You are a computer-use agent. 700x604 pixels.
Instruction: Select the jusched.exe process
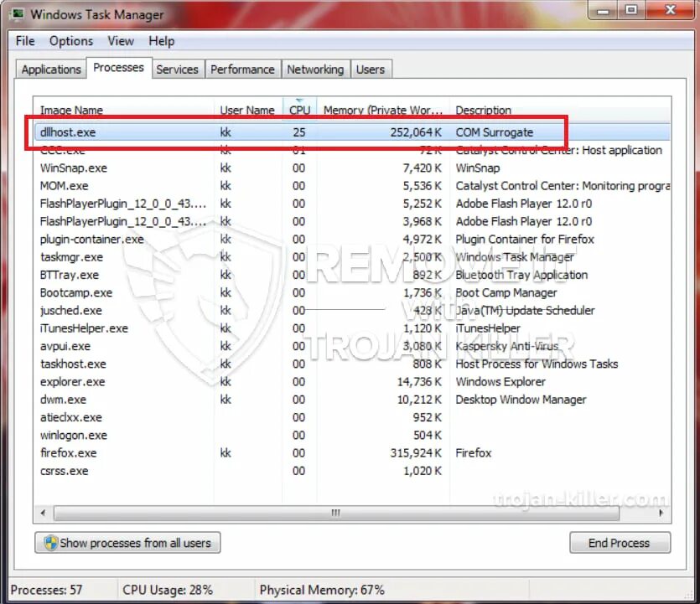pos(352,311)
